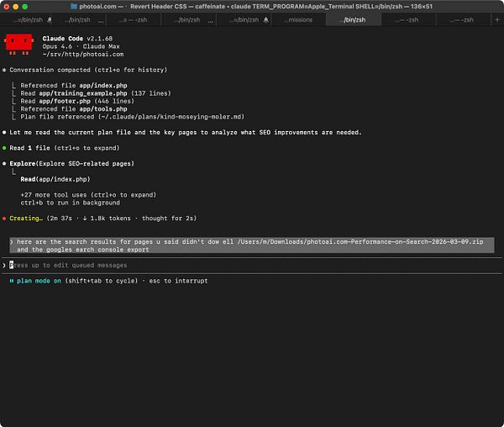Click the 'plan mode on' indicator
504x427 pixels.
(39, 281)
